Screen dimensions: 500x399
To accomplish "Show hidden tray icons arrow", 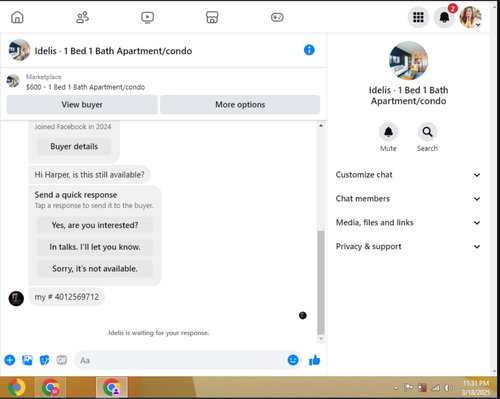I will point(396,388).
